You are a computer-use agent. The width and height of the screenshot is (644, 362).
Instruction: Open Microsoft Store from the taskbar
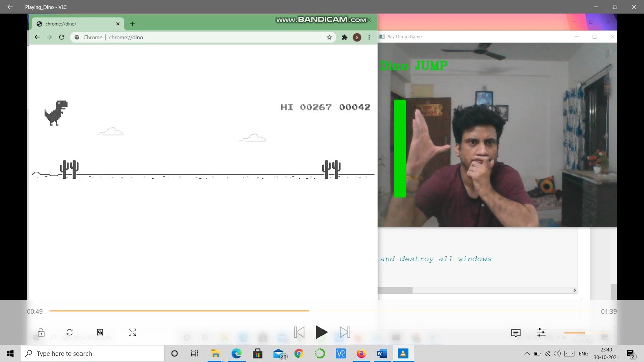(x=258, y=353)
